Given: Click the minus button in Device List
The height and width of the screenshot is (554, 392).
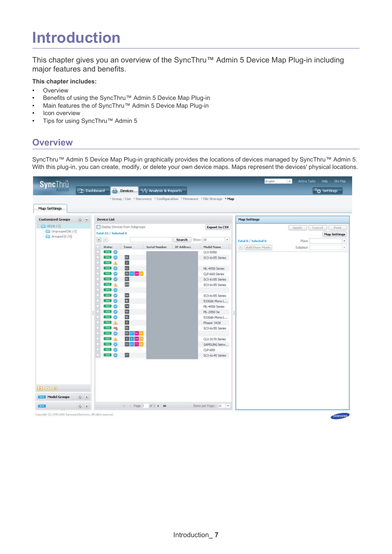Looking at the screenshot, I should point(105,240).
